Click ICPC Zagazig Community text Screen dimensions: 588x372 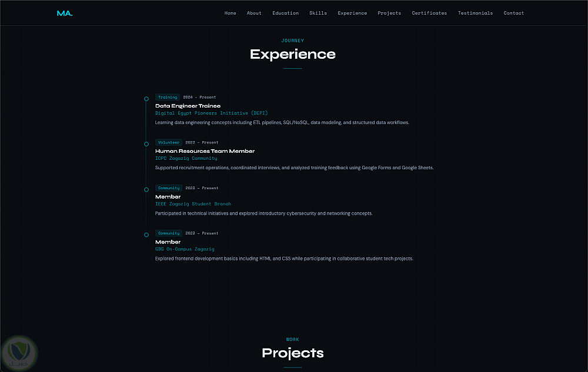pyautogui.click(x=186, y=159)
